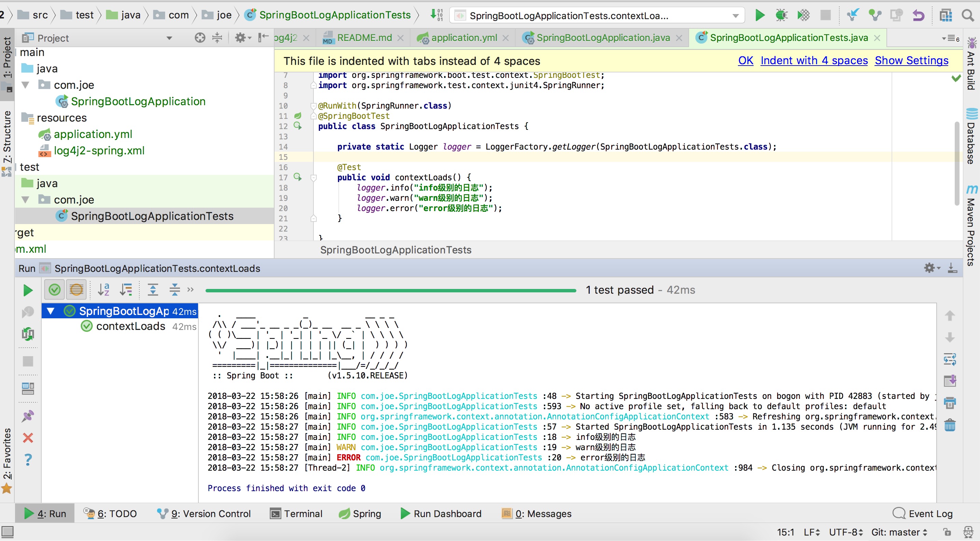Click the trash Clear All icon beside console
980x541 pixels.
[950, 425]
